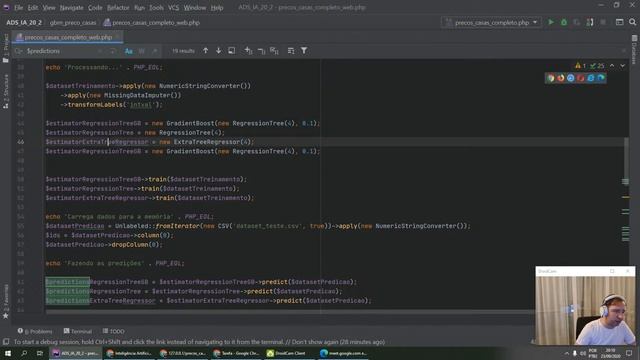The image size is (640, 360).
Task: Jump to next search occurrence arrow
Action: point(218,51)
